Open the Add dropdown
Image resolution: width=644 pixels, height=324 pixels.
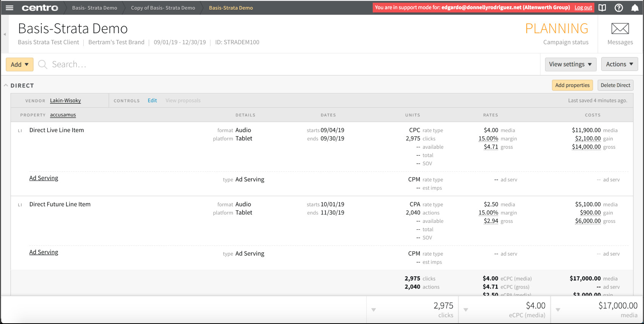19,64
